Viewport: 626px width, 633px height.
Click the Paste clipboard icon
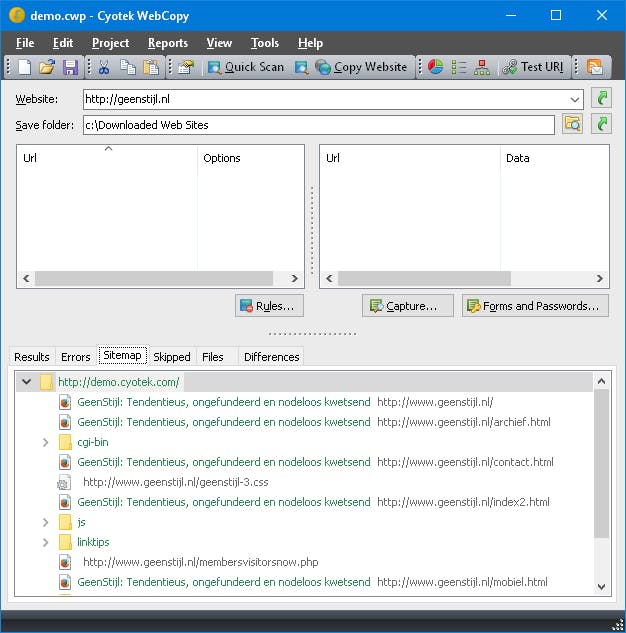pyautogui.click(x=151, y=67)
